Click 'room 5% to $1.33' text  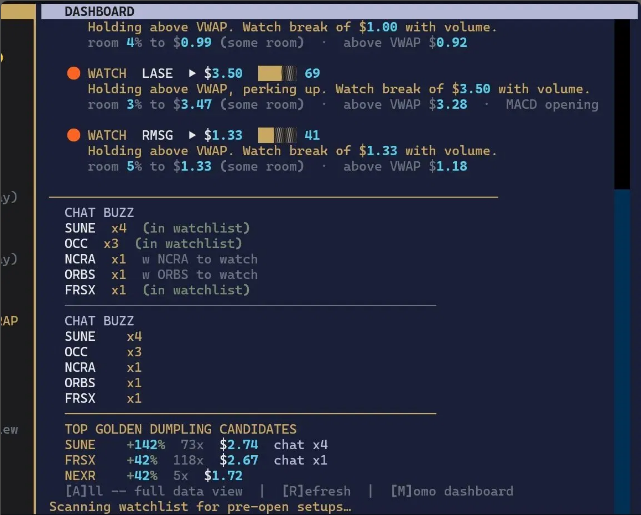[x=150, y=166]
